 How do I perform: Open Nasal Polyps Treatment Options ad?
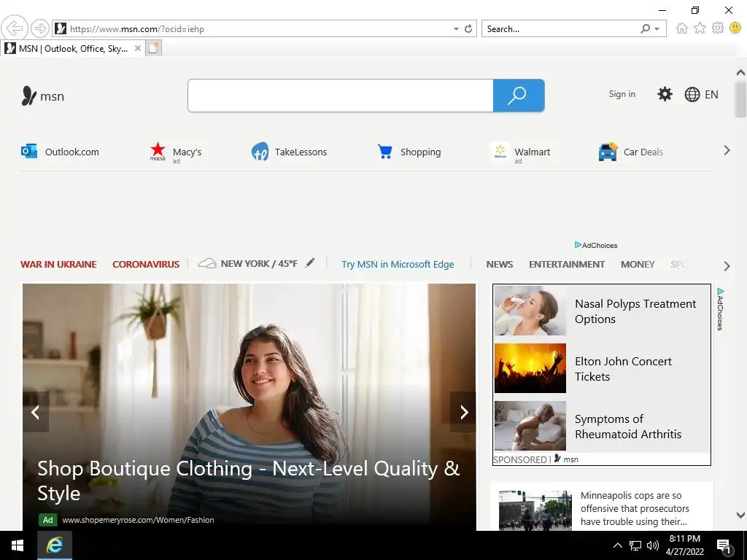tap(635, 311)
